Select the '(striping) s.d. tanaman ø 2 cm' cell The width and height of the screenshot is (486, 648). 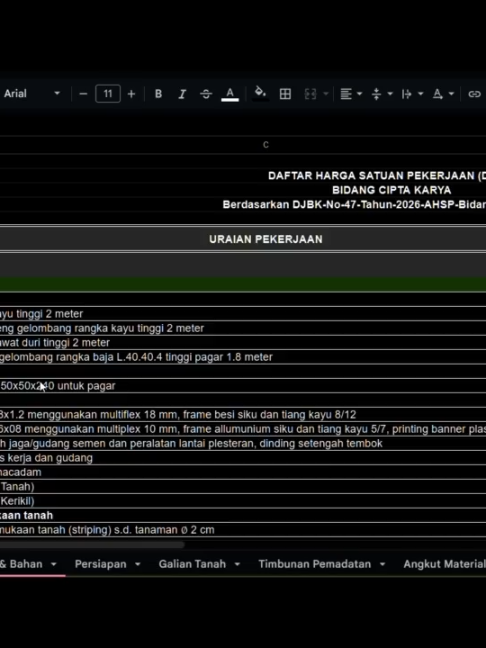(x=243, y=530)
